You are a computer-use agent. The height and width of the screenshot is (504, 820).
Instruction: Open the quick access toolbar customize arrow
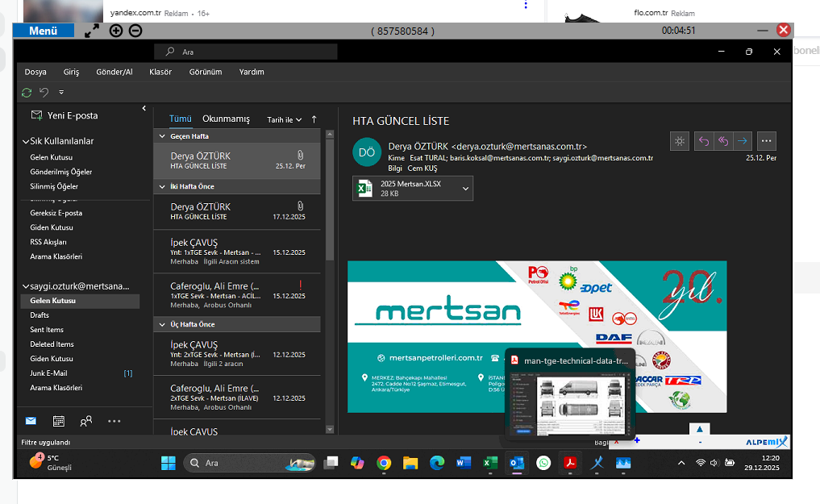tap(61, 93)
